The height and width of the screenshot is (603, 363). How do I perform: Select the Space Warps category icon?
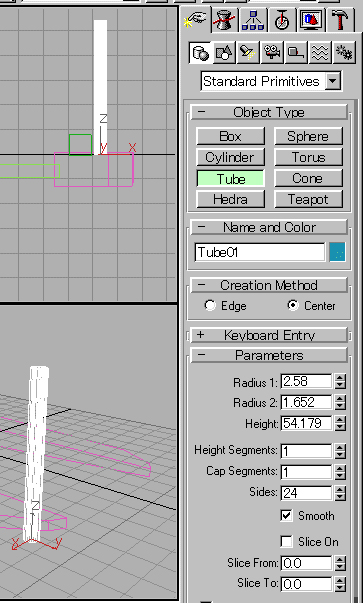pos(320,53)
